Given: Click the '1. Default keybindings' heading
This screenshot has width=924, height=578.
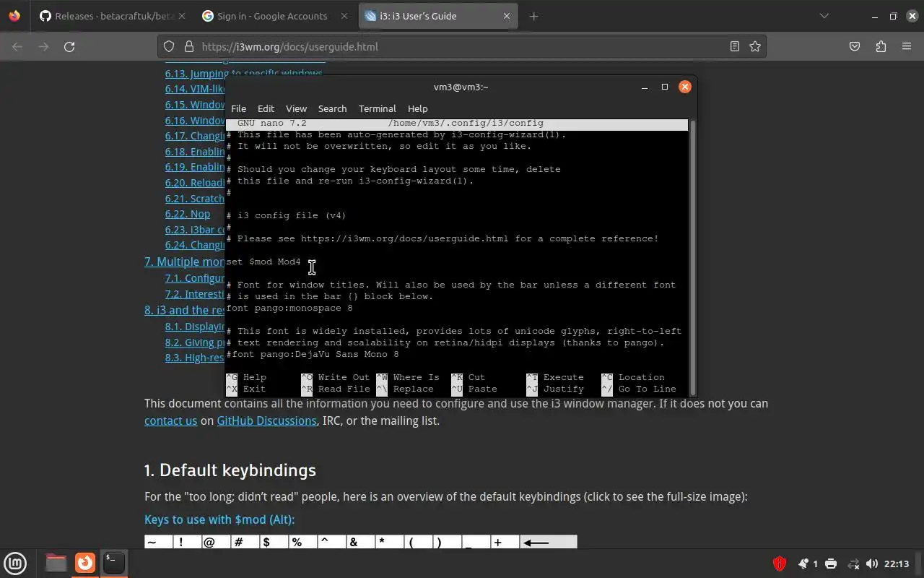Looking at the screenshot, I should [x=230, y=470].
